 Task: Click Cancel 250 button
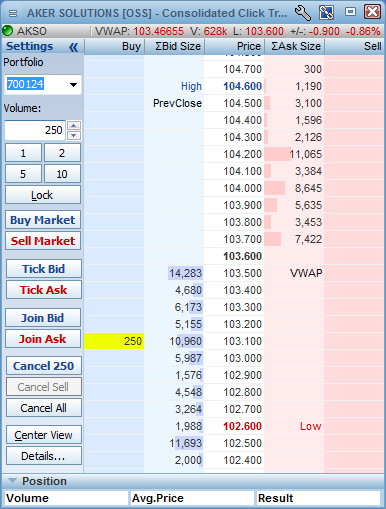pos(44,366)
